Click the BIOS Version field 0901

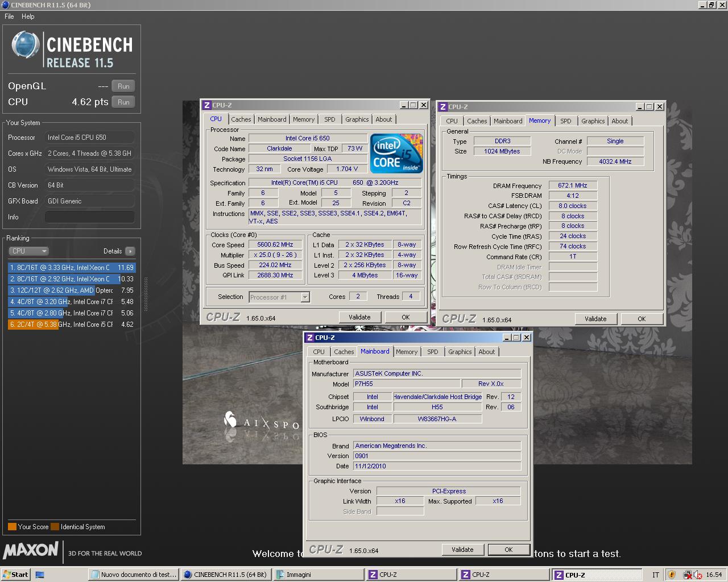pos(437,456)
